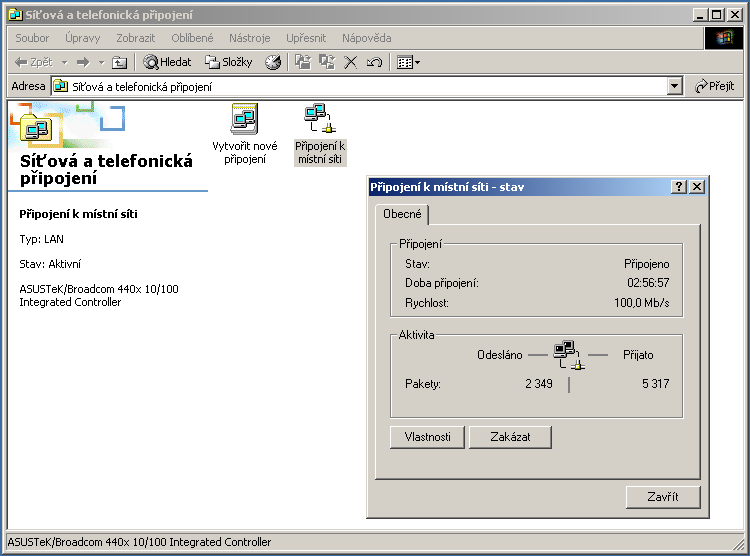Click the Delete (X) toolbar icon
Viewport: 750px width, 556px height.
[x=351, y=62]
